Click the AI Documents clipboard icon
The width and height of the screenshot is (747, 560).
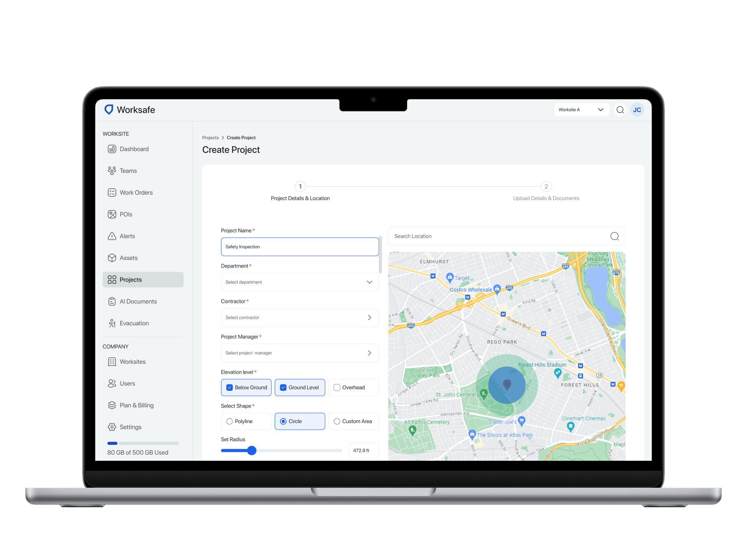coord(112,301)
